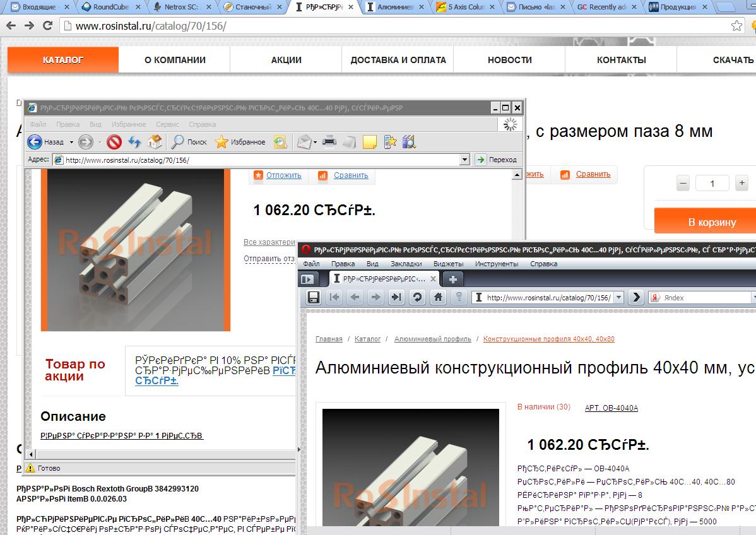This screenshot has height=535, width=756.
Task: Open the IE address dropdown arrow
Action: (464, 160)
